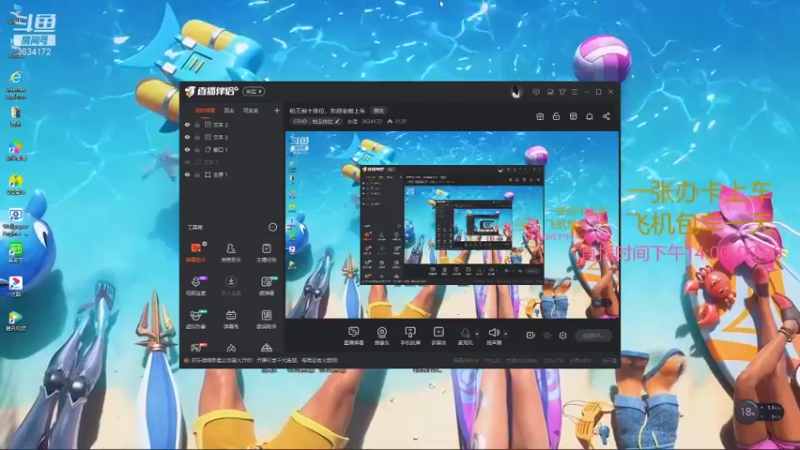800x450 pixels.
Task: Open 工具箱 more options circle button
Action: (x=272, y=227)
